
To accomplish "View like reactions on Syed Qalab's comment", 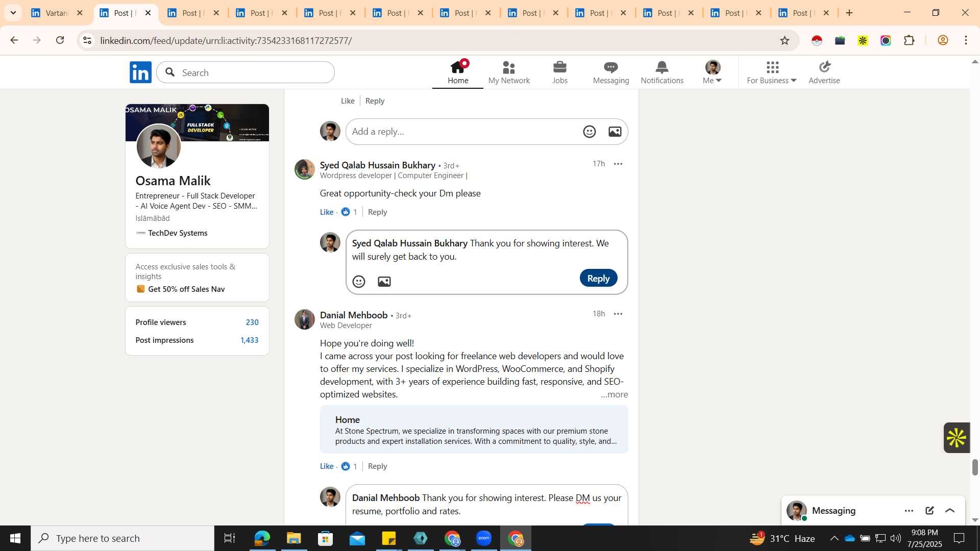I will 349,212.
